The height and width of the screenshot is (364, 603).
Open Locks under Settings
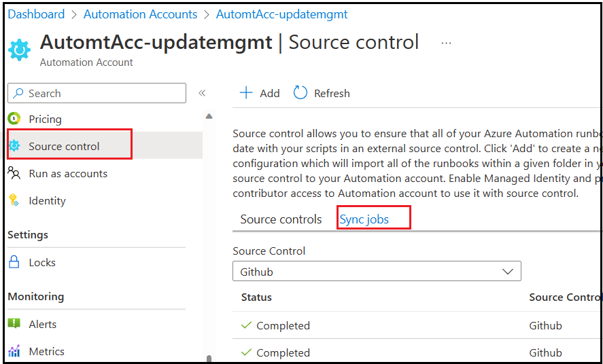click(42, 263)
